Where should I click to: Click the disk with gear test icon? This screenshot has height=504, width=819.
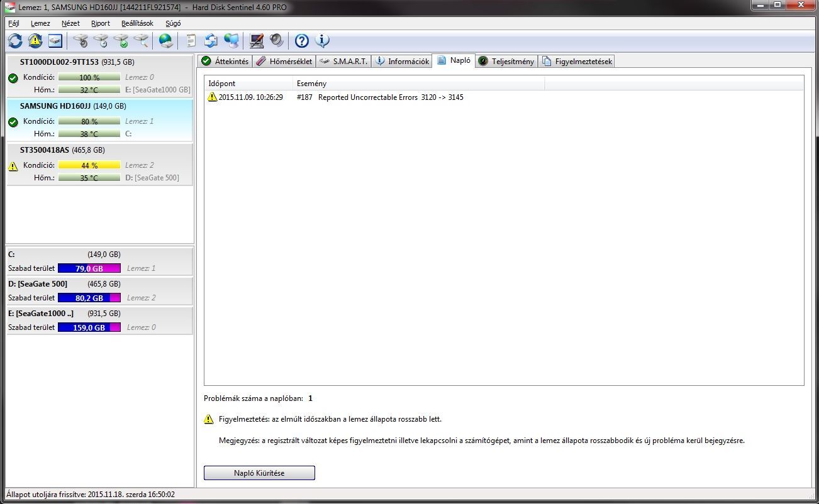pos(80,41)
